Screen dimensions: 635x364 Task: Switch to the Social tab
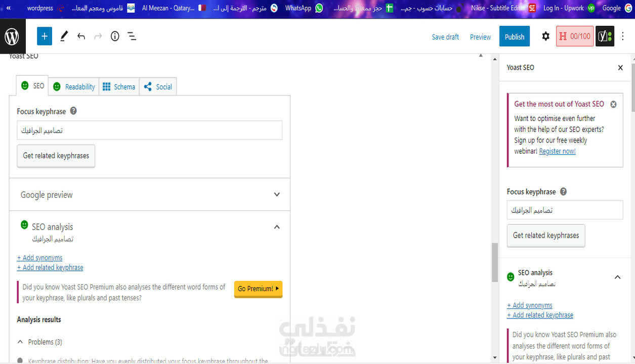point(158,86)
